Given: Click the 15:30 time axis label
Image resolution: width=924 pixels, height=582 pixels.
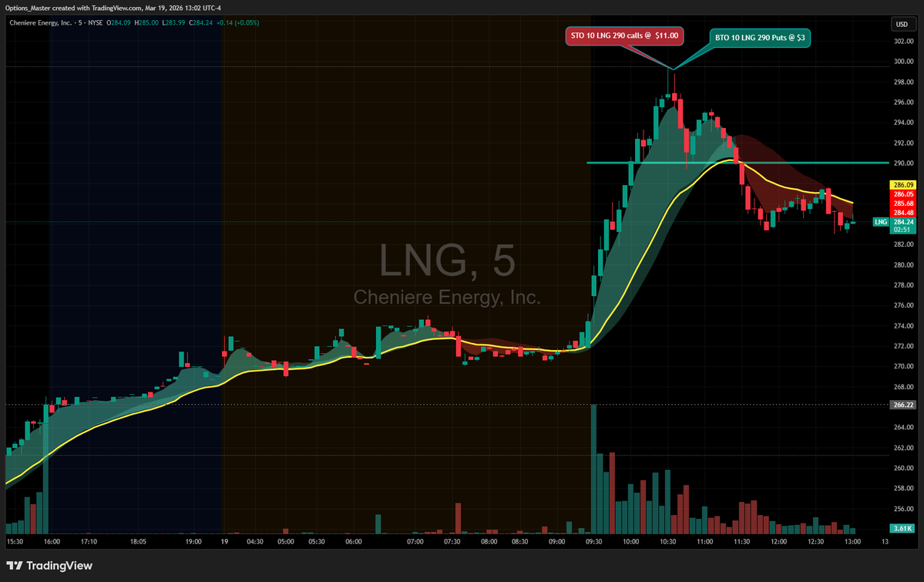Looking at the screenshot, I should click(15, 541).
